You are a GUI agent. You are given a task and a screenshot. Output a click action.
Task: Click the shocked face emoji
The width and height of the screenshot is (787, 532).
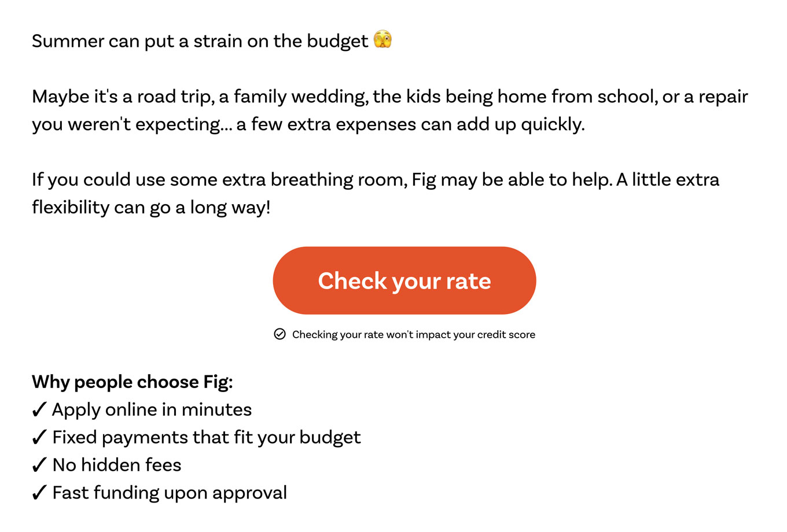(383, 39)
